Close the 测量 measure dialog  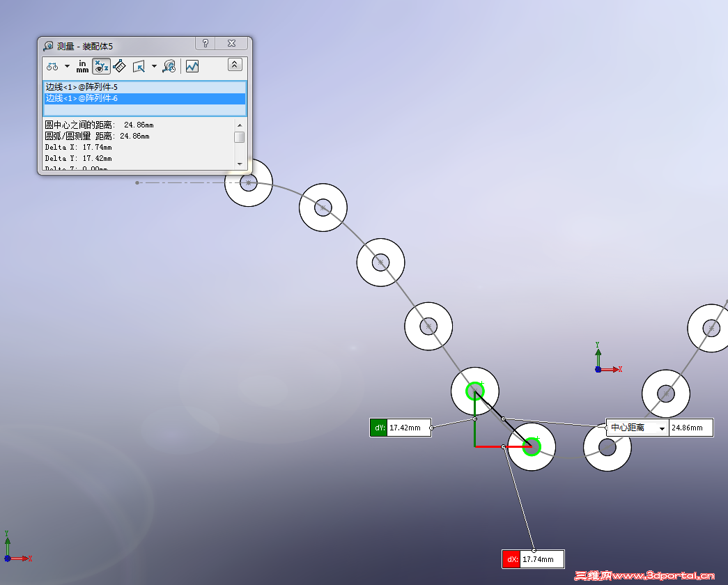tap(232, 43)
